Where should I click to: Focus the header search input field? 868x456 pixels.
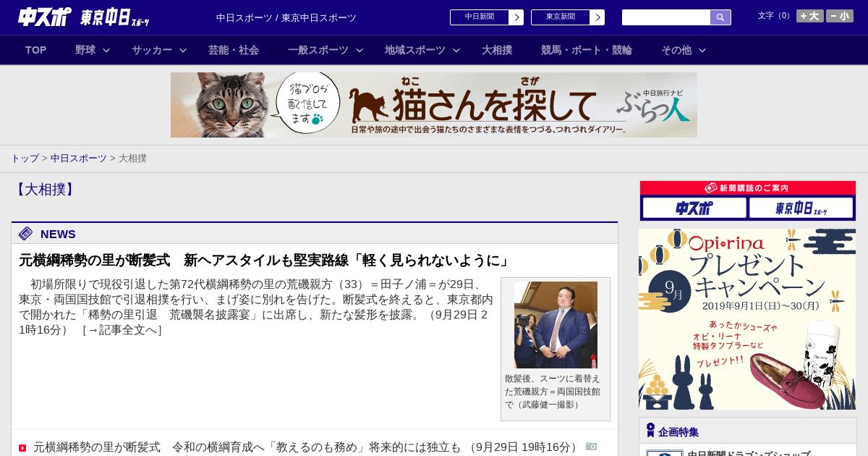(x=666, y=17)
